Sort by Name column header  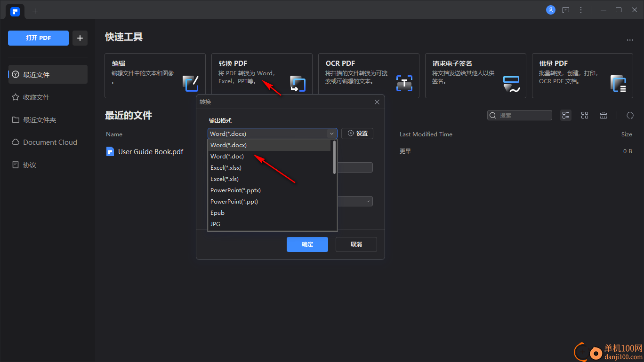click(x=114, y=134)
